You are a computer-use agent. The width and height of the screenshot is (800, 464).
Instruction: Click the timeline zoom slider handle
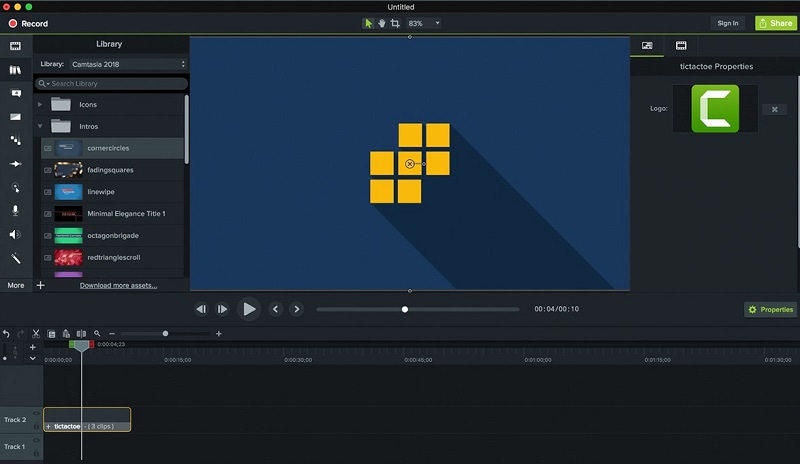pos(165,333)
